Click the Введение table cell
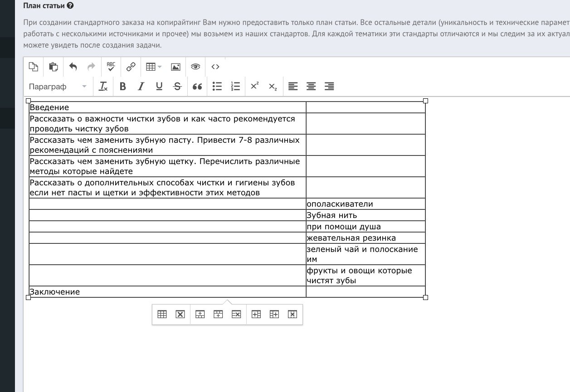This screenshot has width=570, height=392. pyautogui.click(x=167, y=107)
